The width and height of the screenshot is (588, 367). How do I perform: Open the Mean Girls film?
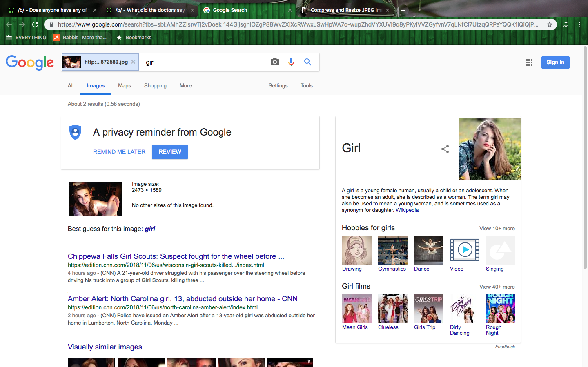[x=357, y=309]
